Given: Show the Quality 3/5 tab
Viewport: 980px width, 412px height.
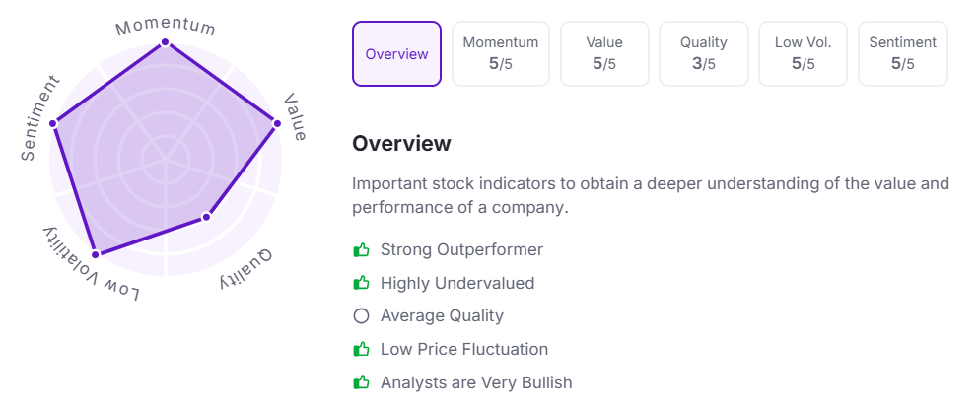Looking at the screenshot, I should 704,54.
